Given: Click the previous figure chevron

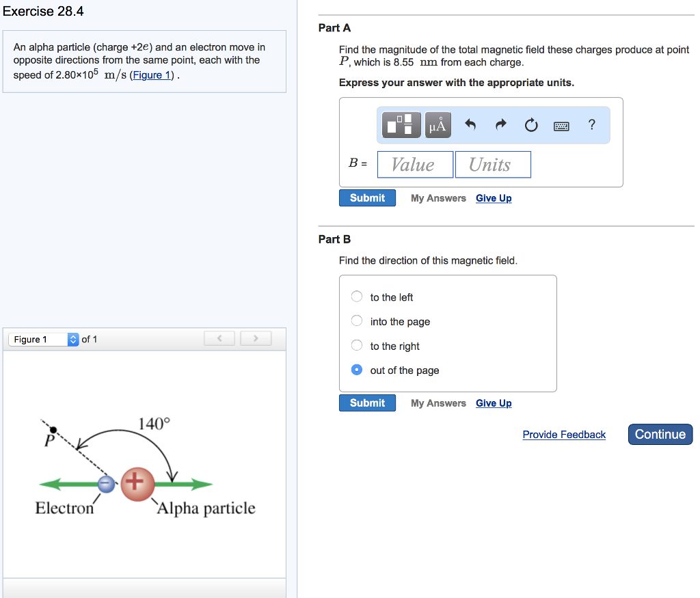Looking at the screenshot, I should (x=219, y=338).
